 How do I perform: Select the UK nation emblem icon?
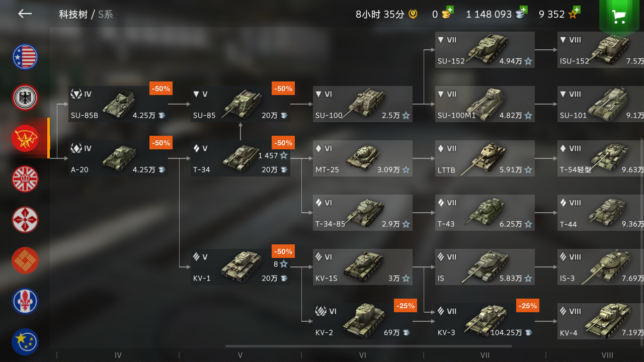click(x=25, y=179)
